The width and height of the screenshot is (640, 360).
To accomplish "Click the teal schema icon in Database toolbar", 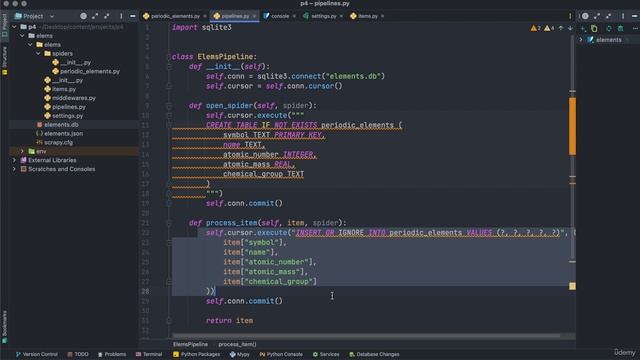I will click(620, 29).
